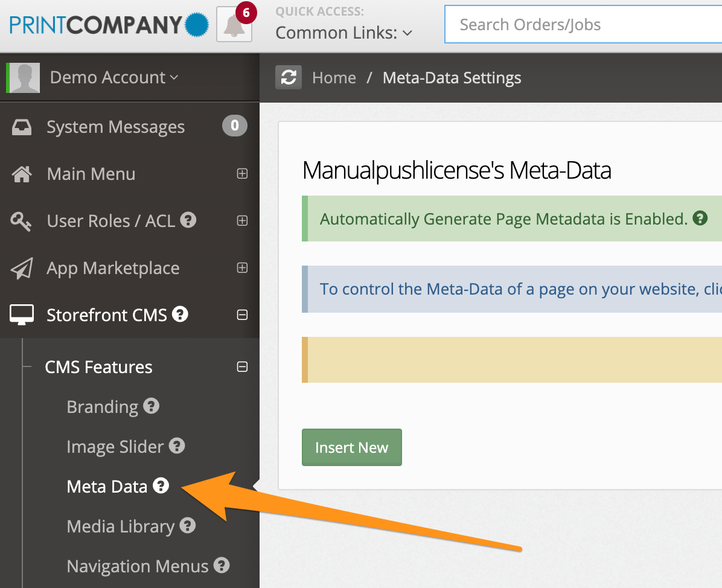The width and height of the screenshot is (722, 588).
Task: Open System Messages in sidebar
Action: 115,127
